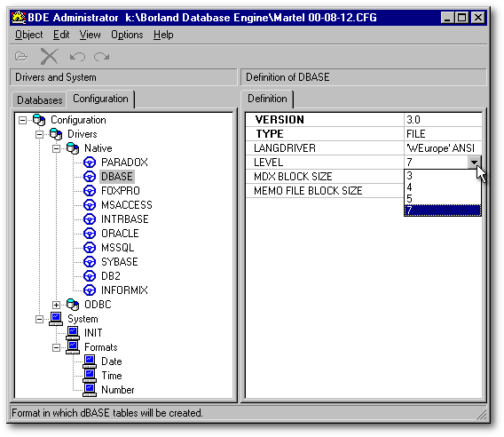The image size is (504, 437).
Task: Switch to the Databases tab
Action: click(x=40, y=100)
